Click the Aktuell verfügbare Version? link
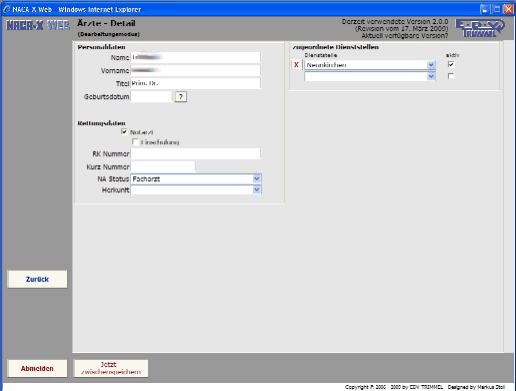 [405, 36]
